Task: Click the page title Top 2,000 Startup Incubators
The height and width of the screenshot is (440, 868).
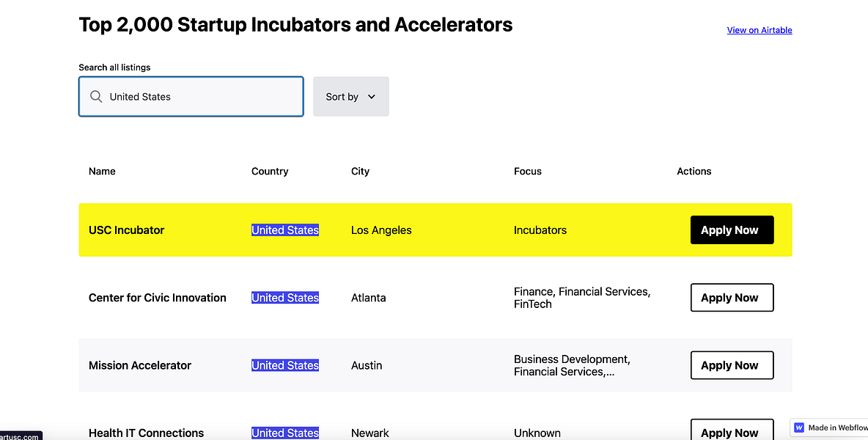Action: click(295, 24)
